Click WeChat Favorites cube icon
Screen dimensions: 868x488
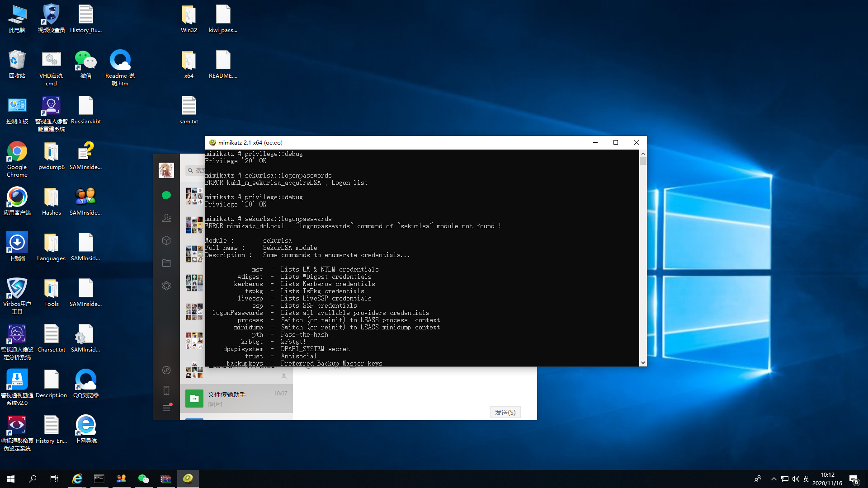166,240
